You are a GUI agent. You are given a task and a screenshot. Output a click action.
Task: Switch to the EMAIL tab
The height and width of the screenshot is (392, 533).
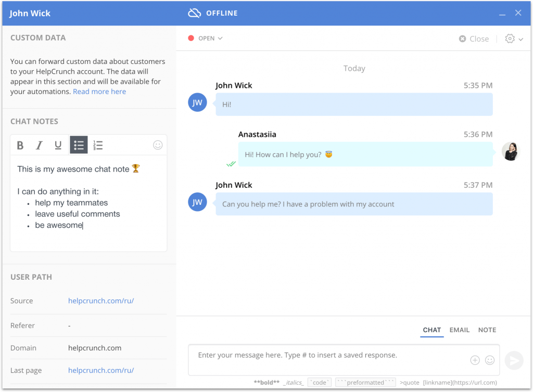pos(459,330)
